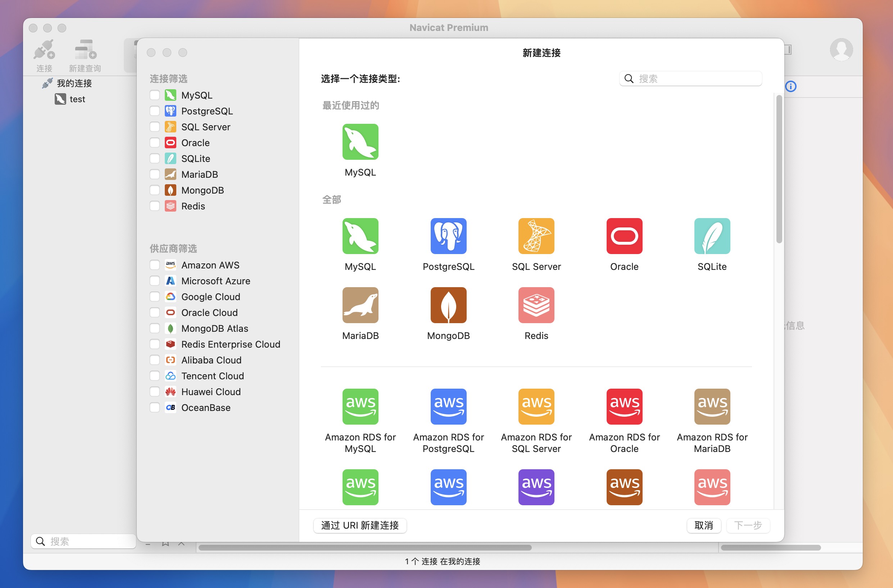This screenshot has width=893, height=588.
Task: Select the Redis connection type icon
Action: point(536,305)
